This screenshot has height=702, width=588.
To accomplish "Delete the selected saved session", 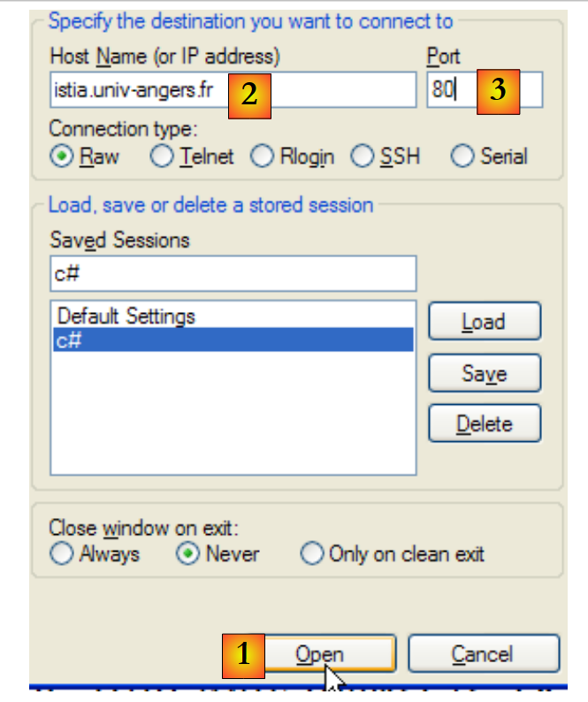I will (x=484, y=423).
